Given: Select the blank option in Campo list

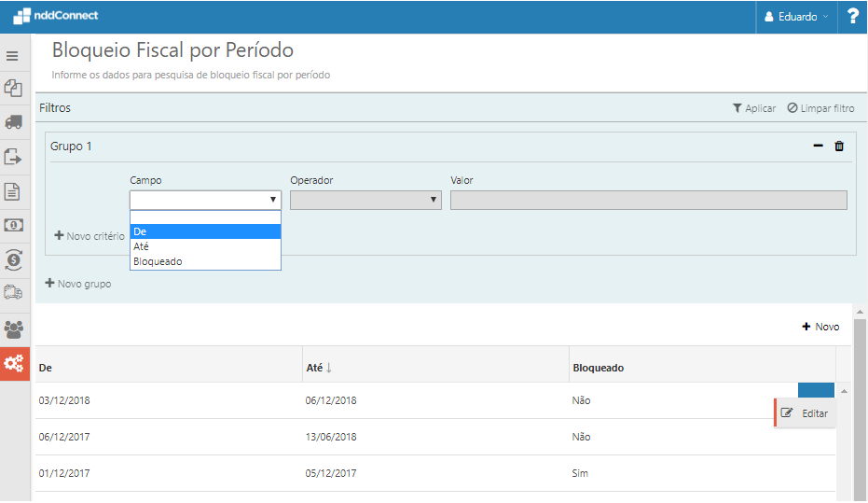Looking at the screenshot, I should pyautogui.click(x=205, y=217).
